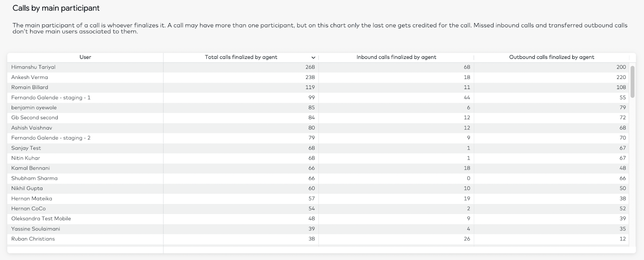Select the Kamal Bennani row

(x=318, y=168)
